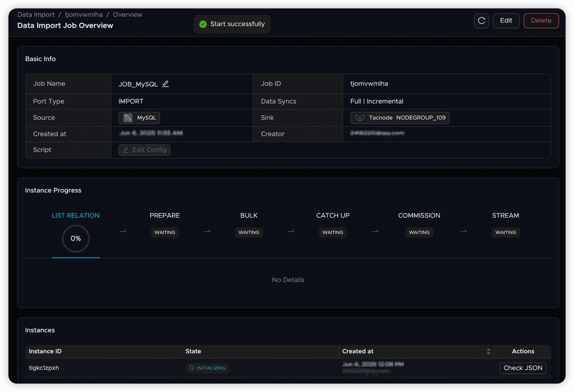Click the INITIALIZING spinner status badge
The image size is (574, 392).
coord(207,368)
